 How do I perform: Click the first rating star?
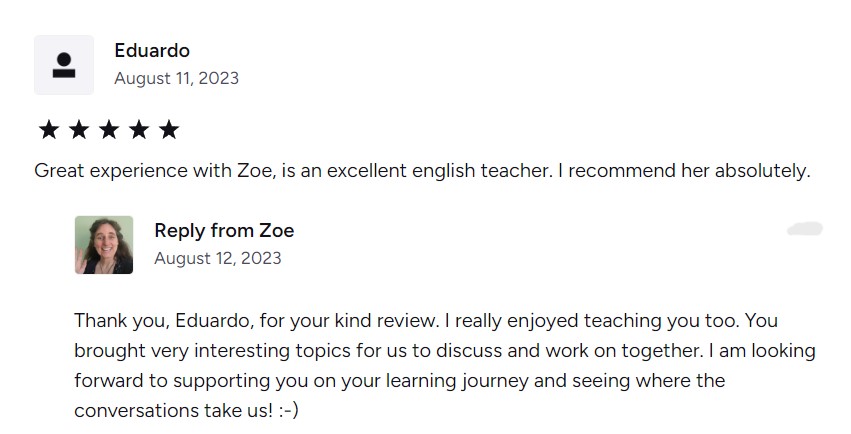tap(48, 129)
